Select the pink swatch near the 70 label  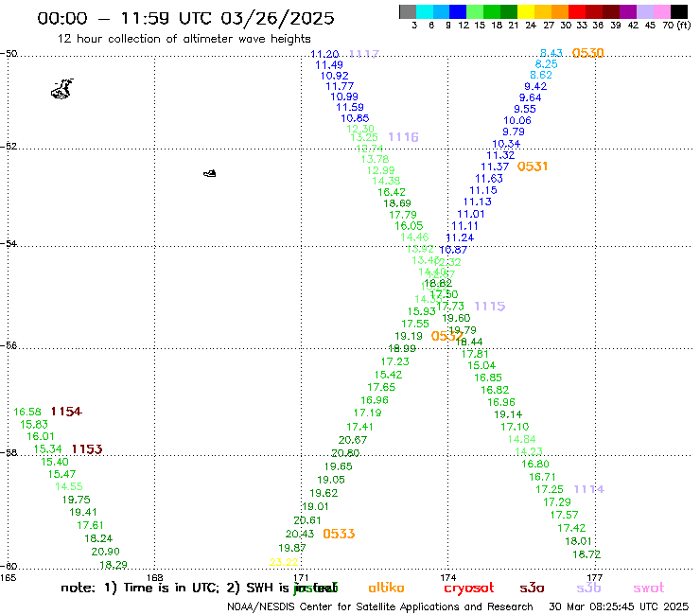coord(662,11)
